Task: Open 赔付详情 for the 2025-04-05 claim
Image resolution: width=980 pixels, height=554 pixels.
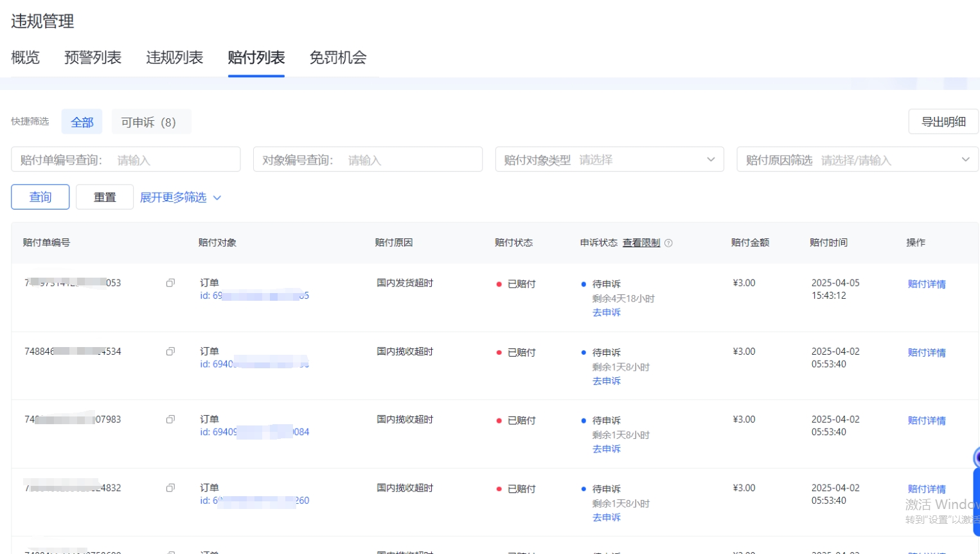Action: (x=926, y=284)
